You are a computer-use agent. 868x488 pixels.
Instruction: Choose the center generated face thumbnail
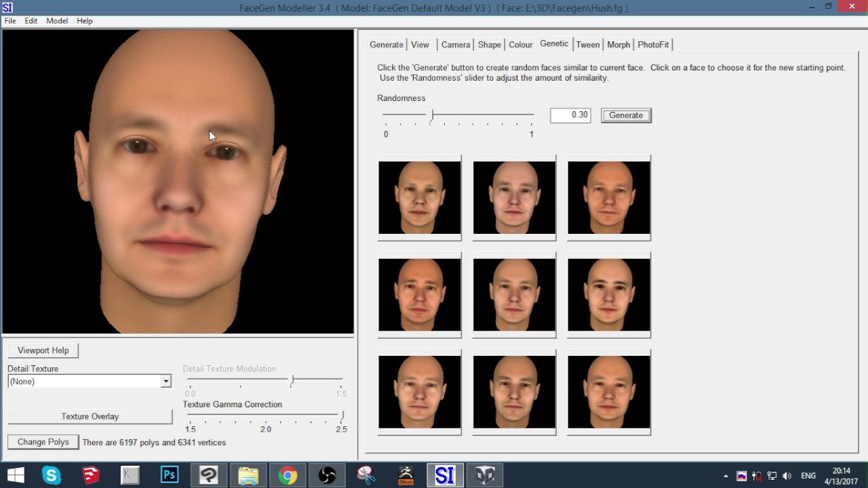[514, 295]
